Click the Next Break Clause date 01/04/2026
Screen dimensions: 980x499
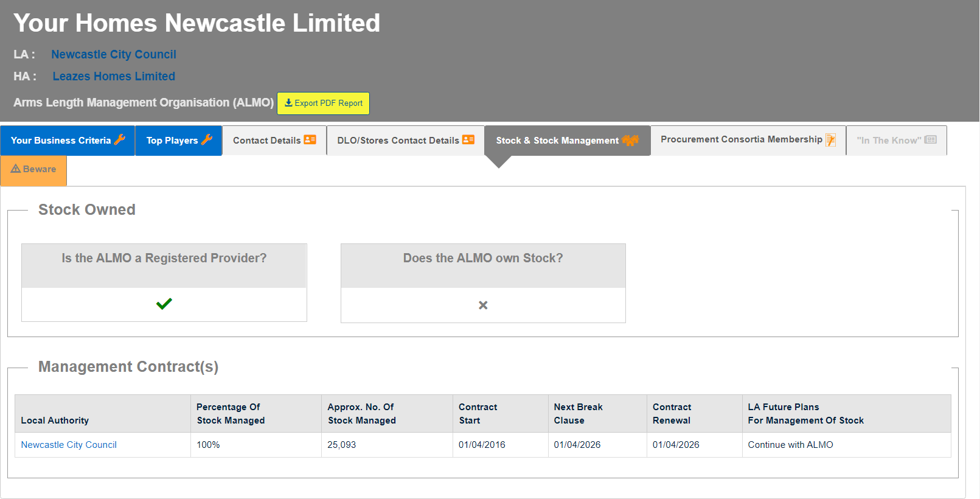click(577, 445)
